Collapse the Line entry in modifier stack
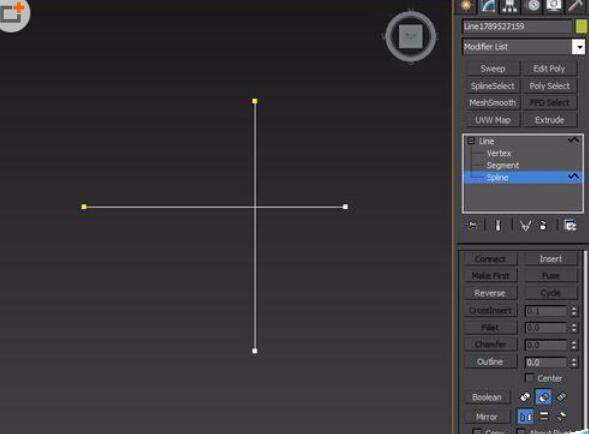The image size is (589, 434). click(x=471, y=141)
